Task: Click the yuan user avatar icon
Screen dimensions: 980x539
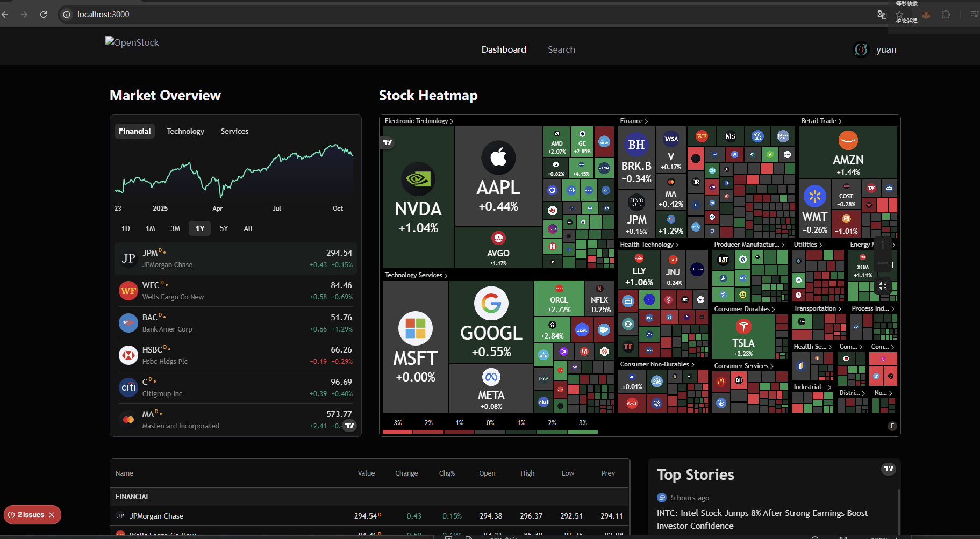Action: pyautogui.click(x=861, y=49)
